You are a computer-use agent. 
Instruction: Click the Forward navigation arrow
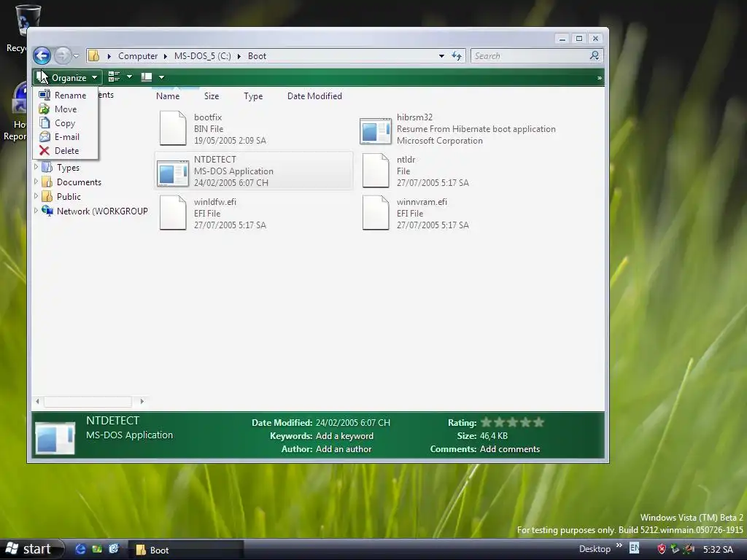pyautogui.click(x=62, y=55)
